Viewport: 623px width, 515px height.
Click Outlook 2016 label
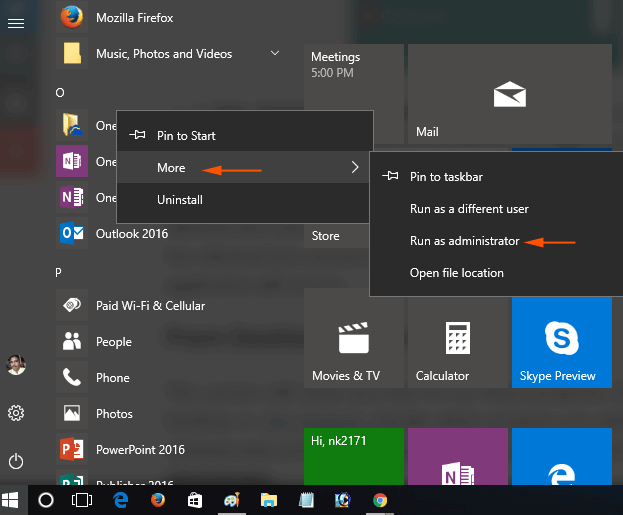point(132,233)
